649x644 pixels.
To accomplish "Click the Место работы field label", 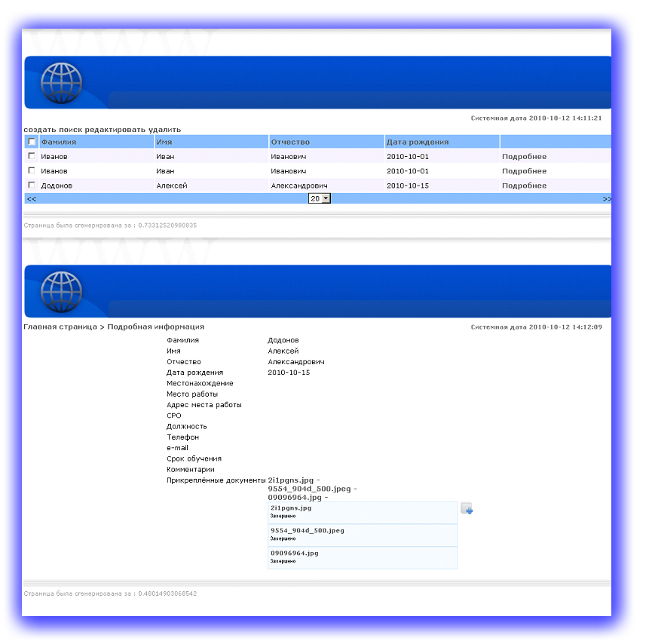I will click(x=192, y=394).
